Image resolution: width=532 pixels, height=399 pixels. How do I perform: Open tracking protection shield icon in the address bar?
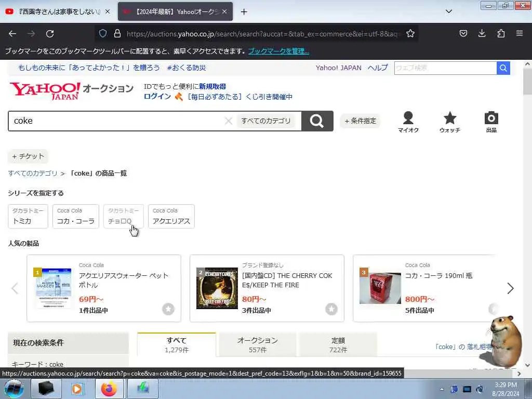pyautogui.click(x=103, y=33)
